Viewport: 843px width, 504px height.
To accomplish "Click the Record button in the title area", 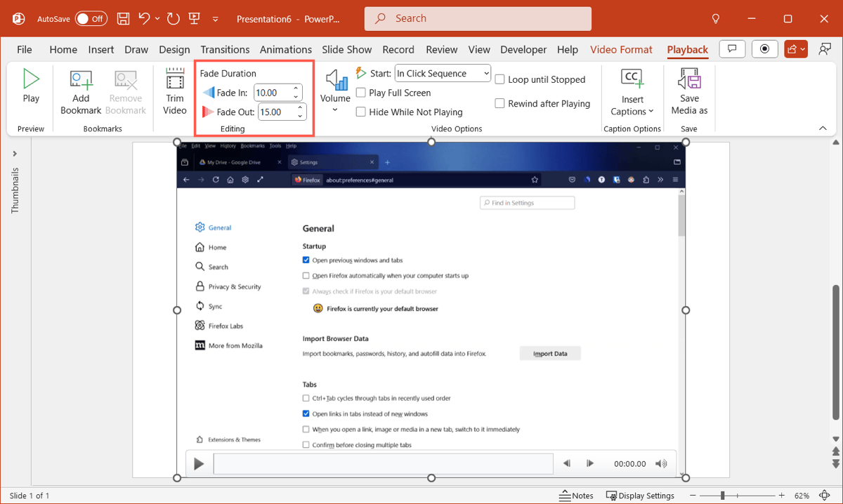I will point(764,49).
